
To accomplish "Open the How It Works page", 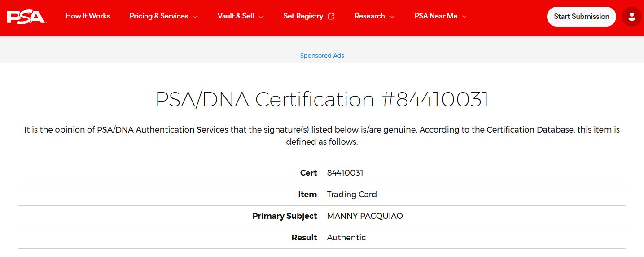I will click(x=88, y=16).
